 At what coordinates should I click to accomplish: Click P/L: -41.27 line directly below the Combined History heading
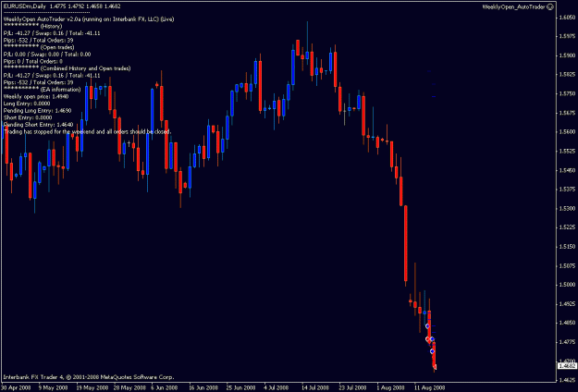pos(52,76)
